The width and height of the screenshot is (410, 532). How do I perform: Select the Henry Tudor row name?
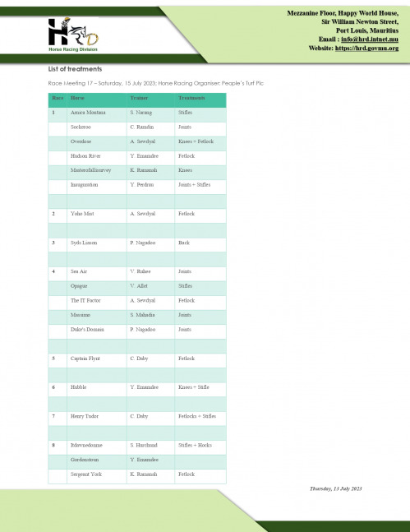(85, 416)
